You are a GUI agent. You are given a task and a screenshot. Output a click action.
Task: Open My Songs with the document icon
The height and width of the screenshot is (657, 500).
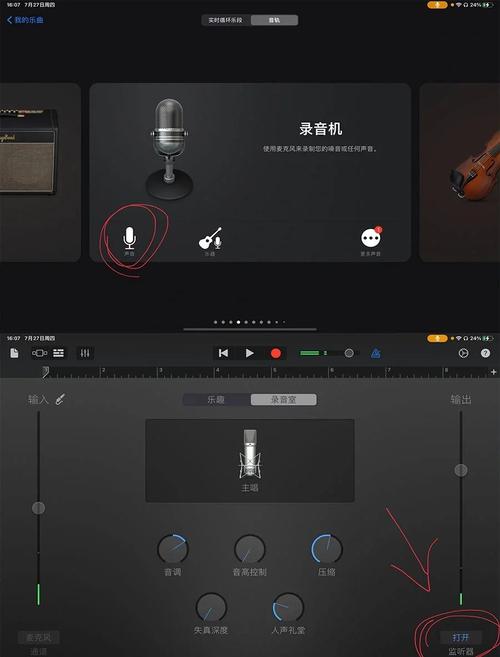pos(14,353)
